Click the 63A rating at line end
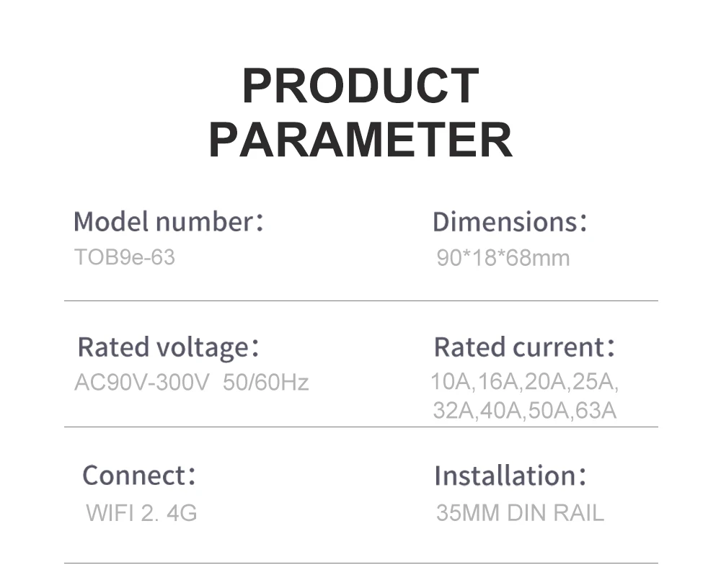Image resolution: width=721 pixels, height=588 pixels. [596, 410]
